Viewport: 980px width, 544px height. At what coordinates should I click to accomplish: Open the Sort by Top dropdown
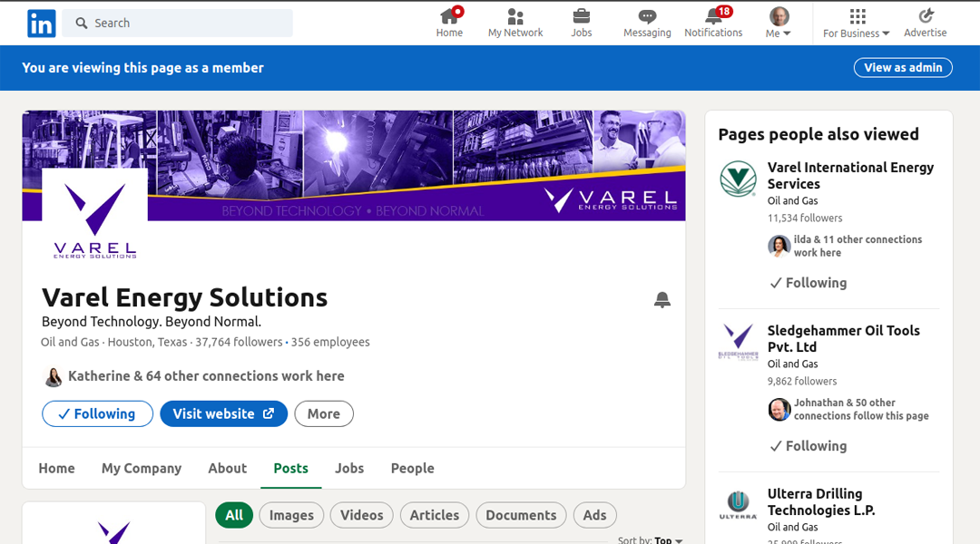click(x=650, y=539)
